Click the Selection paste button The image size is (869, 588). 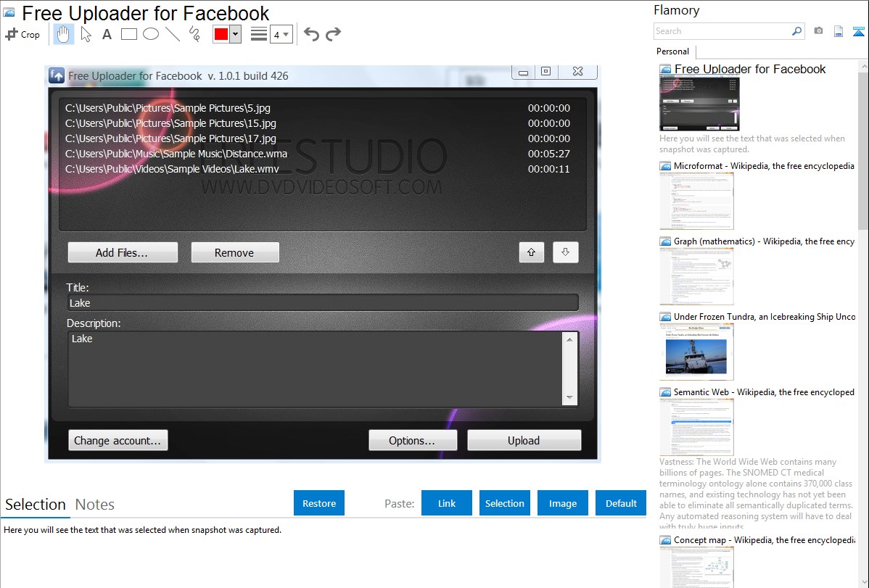(505, 503)
